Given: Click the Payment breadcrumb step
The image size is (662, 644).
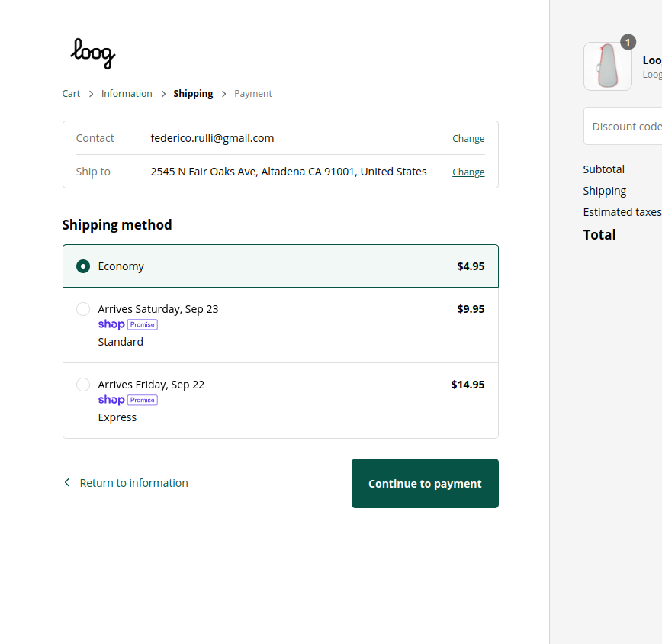Looking at the screenshot, I should (x=253, y=94).
